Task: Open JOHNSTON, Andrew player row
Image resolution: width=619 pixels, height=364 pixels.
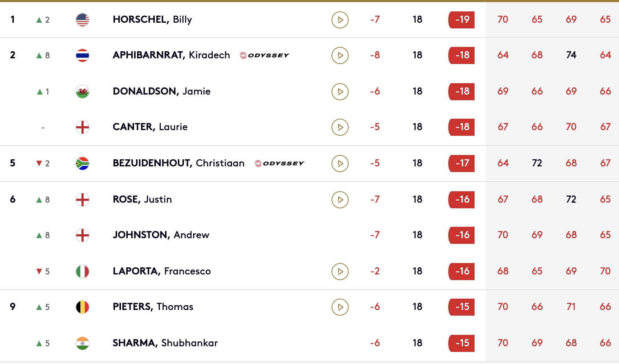Action: click(309, 235)
